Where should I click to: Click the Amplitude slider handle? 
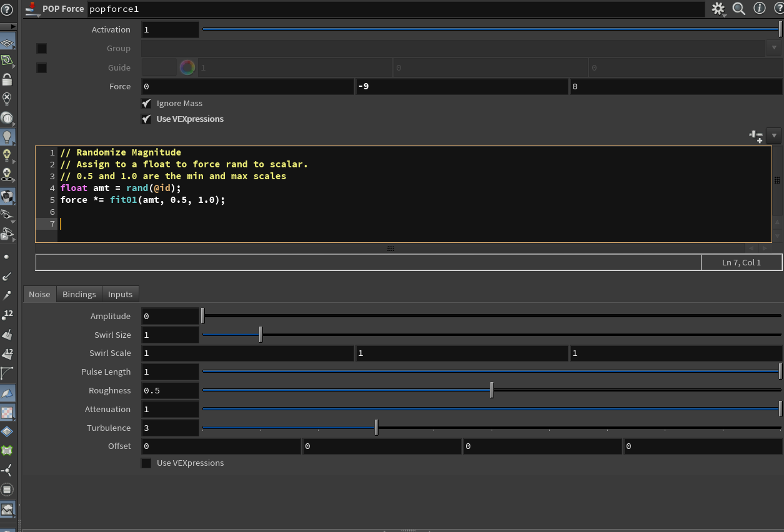(x=202, y=316)
